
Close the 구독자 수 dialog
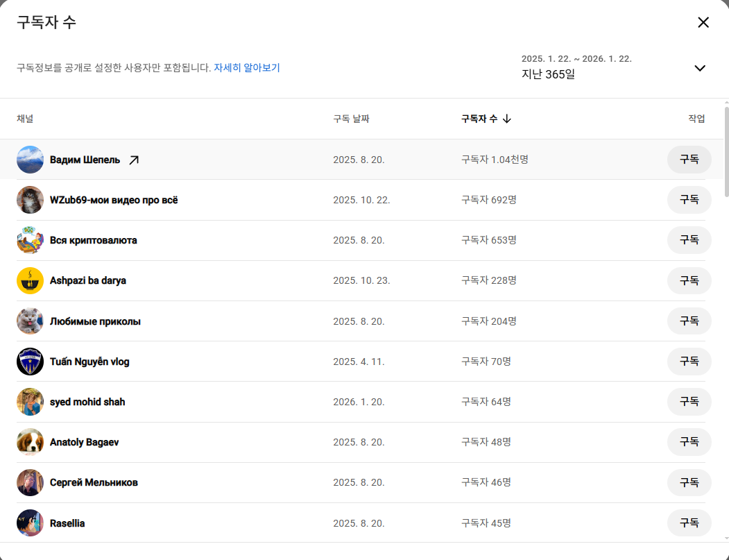coord(703,22)
